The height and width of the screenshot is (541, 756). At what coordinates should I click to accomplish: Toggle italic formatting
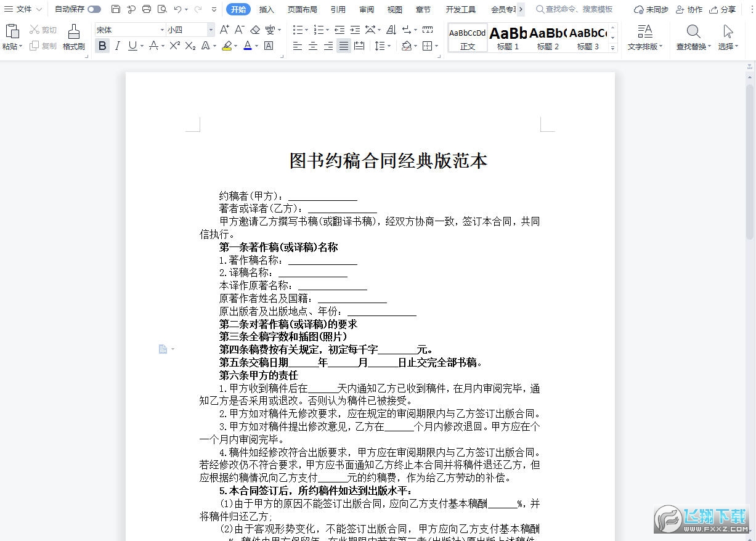117,46
